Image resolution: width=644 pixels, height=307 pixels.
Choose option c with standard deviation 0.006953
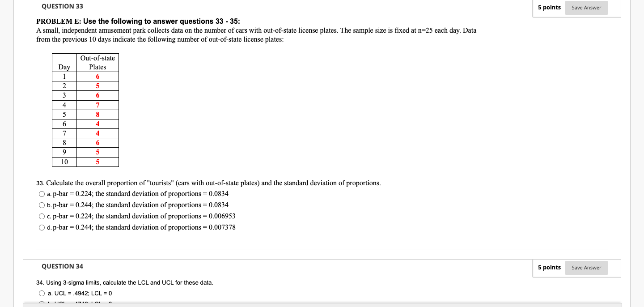(x=42, y=216)
